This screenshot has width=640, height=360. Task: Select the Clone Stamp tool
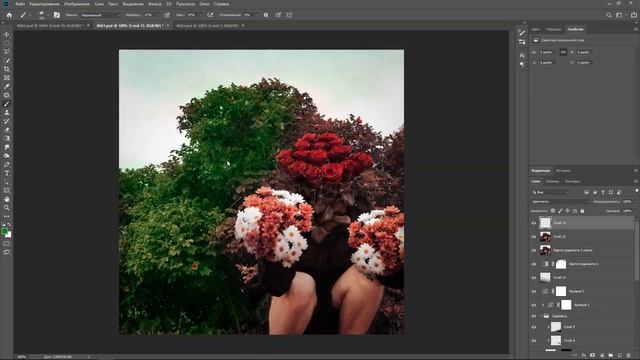point(7,112)
